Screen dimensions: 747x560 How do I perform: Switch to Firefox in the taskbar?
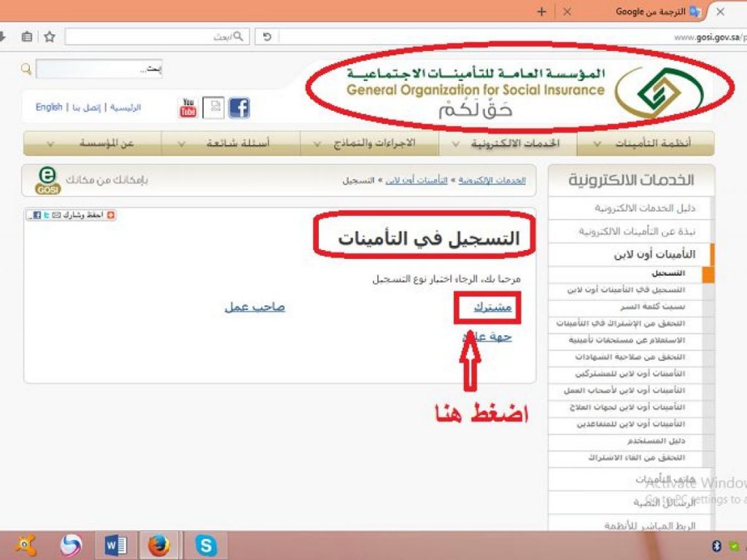click(x=158, y=545)
